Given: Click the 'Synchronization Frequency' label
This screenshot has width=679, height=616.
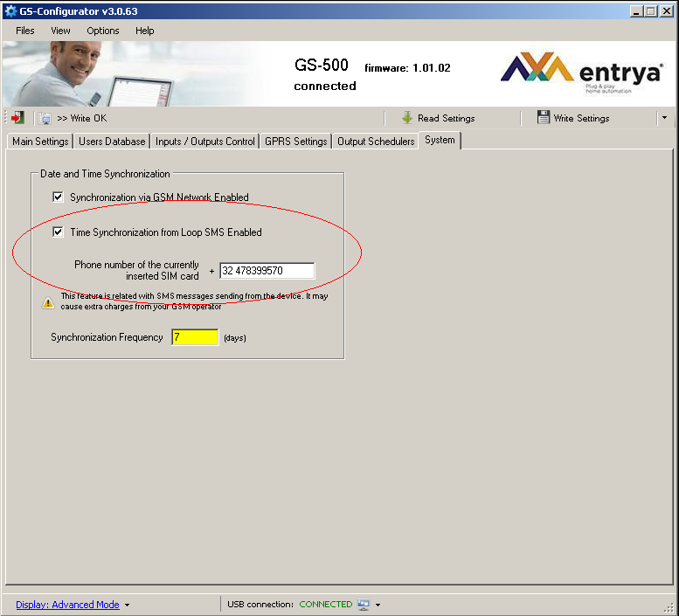Looking at the screenshot, I should click(107, 337).
